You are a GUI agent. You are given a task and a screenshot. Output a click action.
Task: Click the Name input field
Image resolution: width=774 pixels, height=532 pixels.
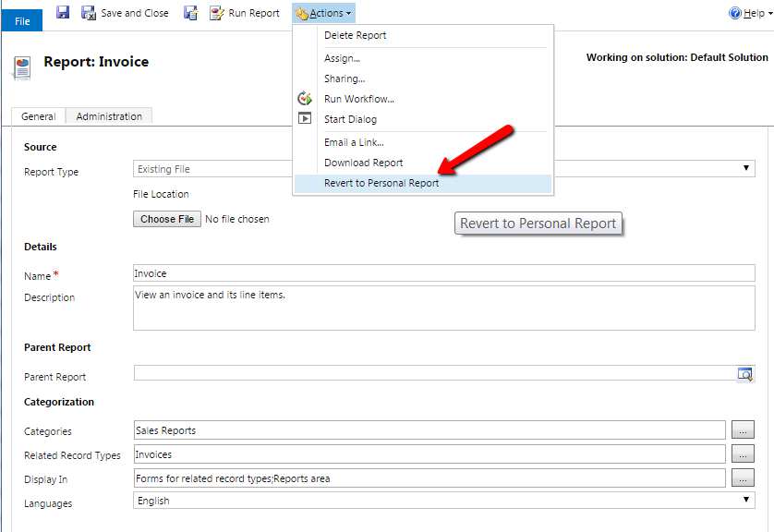click(443, 273)
